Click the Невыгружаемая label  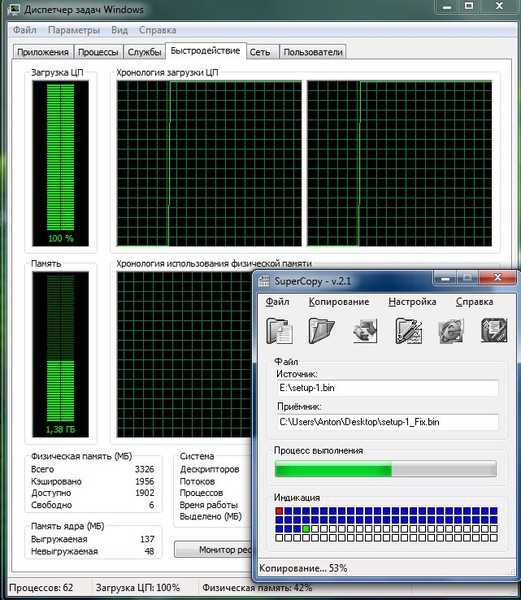click(x=64, y=551)
